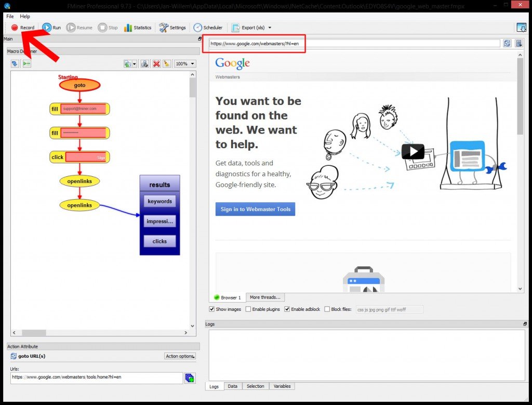Open the Action options dropdown
The image size is (532, 405).
[180, 356]
